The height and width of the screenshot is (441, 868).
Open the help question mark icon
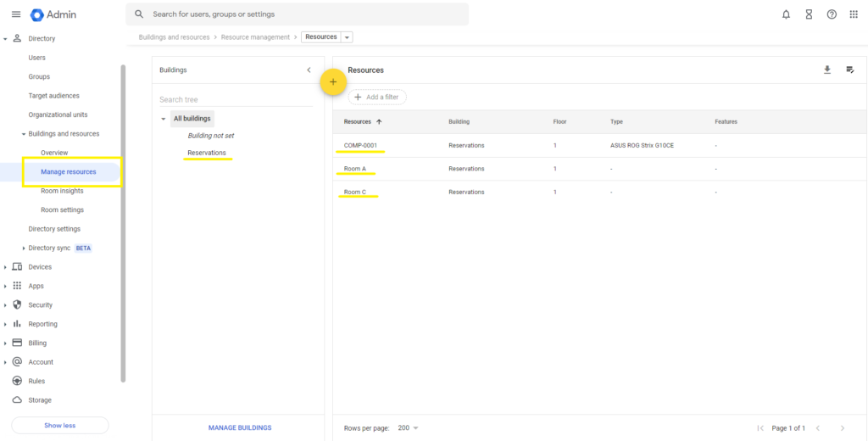[832, 14]
